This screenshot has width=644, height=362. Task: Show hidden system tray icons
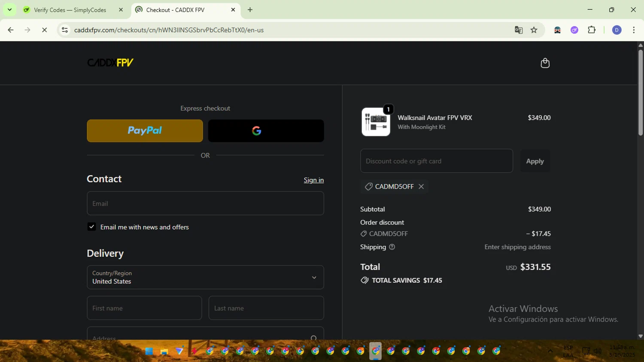pyautogui.click(x=550, y=351)
